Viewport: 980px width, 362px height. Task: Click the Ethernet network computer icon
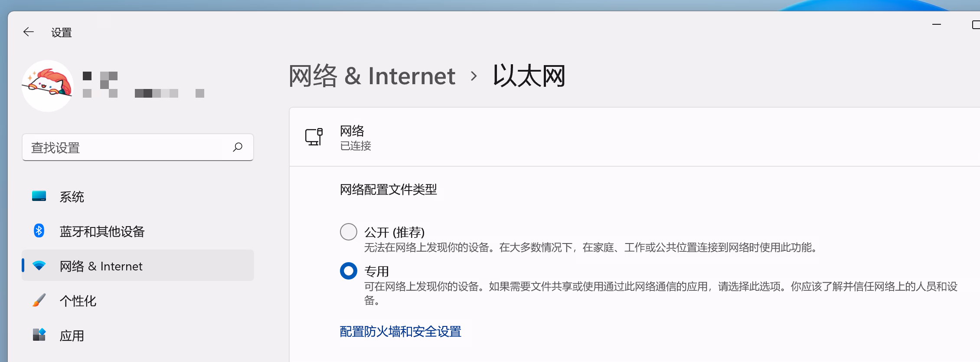click(x=314, y=137)
